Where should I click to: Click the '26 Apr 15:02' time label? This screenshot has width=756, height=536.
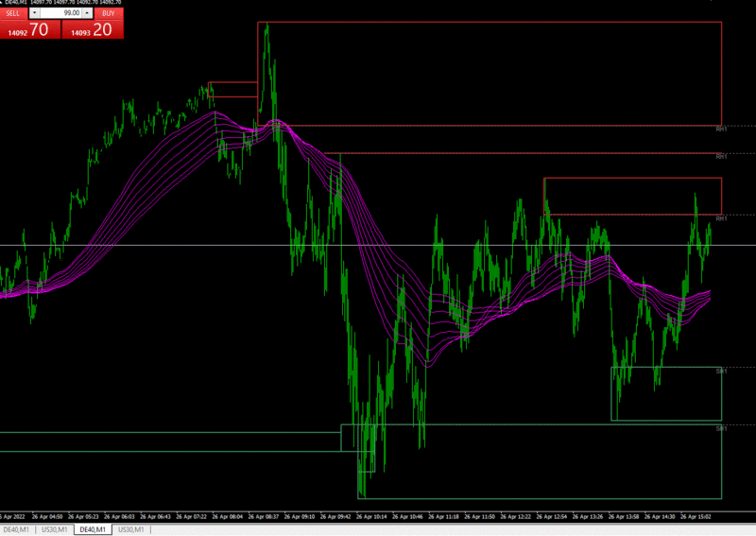[696, 517]
